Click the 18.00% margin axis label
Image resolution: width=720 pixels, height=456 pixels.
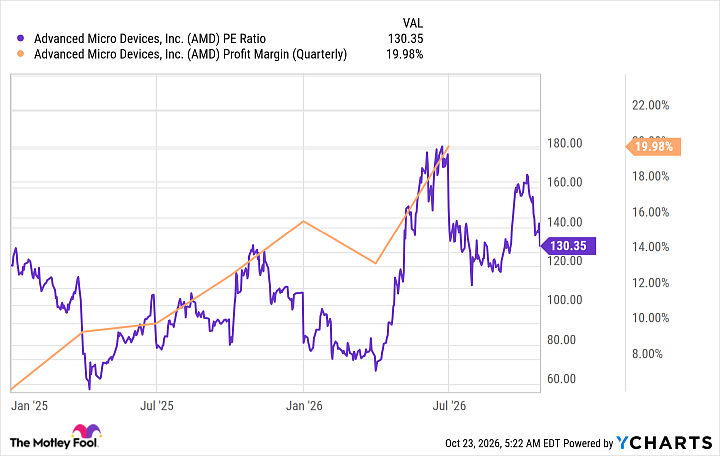[x=650, y=176]
